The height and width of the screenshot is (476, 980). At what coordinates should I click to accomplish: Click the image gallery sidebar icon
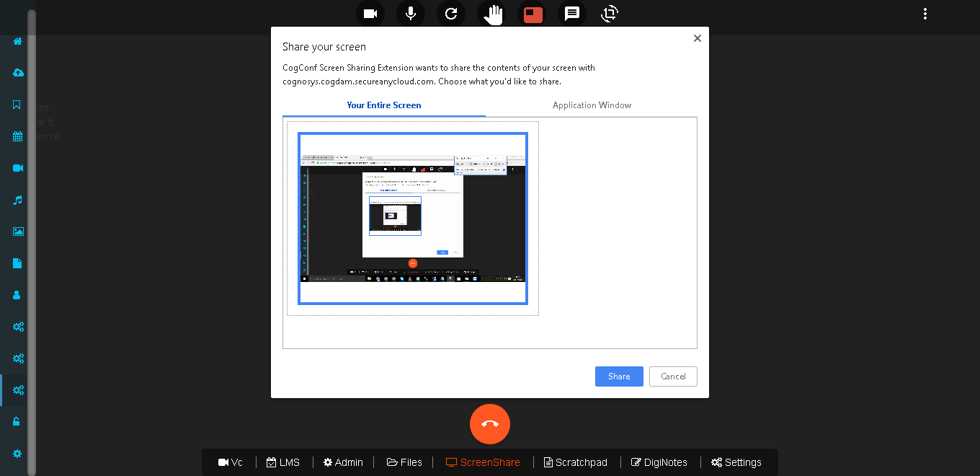[x=18, y=232]
